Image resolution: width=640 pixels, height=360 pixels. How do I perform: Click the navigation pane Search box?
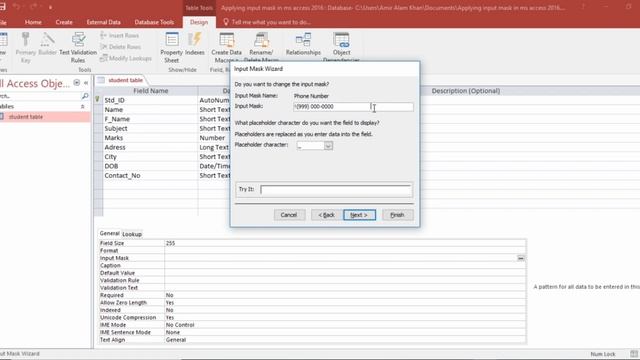pos(41,96)
